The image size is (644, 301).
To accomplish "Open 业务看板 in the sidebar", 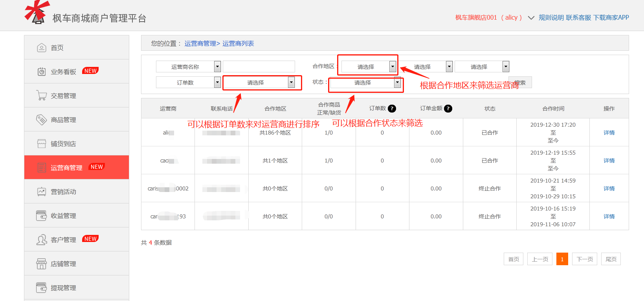I will click(77, 72).
